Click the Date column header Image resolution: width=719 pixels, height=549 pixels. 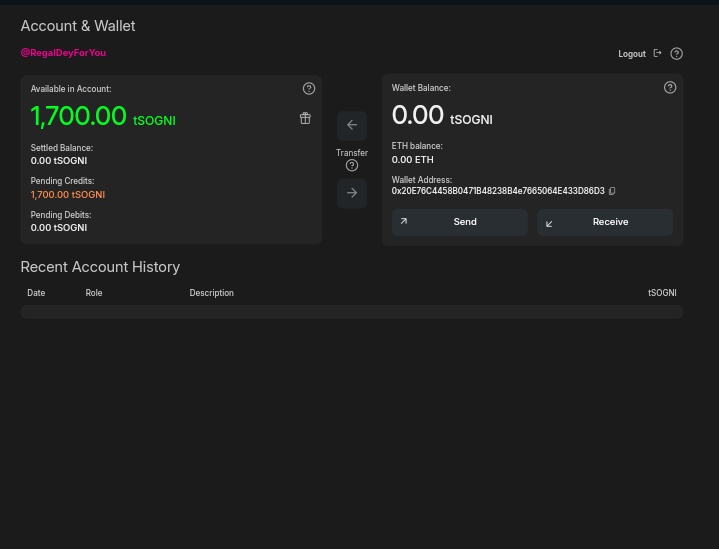(x=36, y=293)
